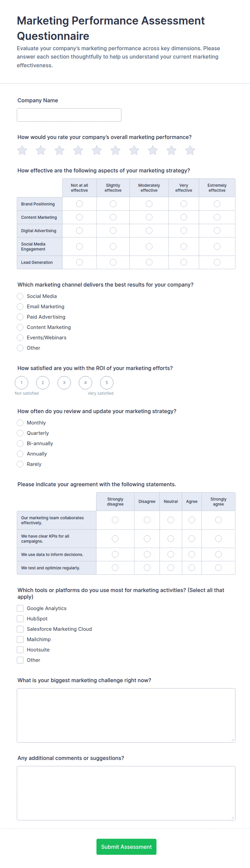Mark Brand Positioning as Very effective
250x868 pixels.
click(184, 204)
